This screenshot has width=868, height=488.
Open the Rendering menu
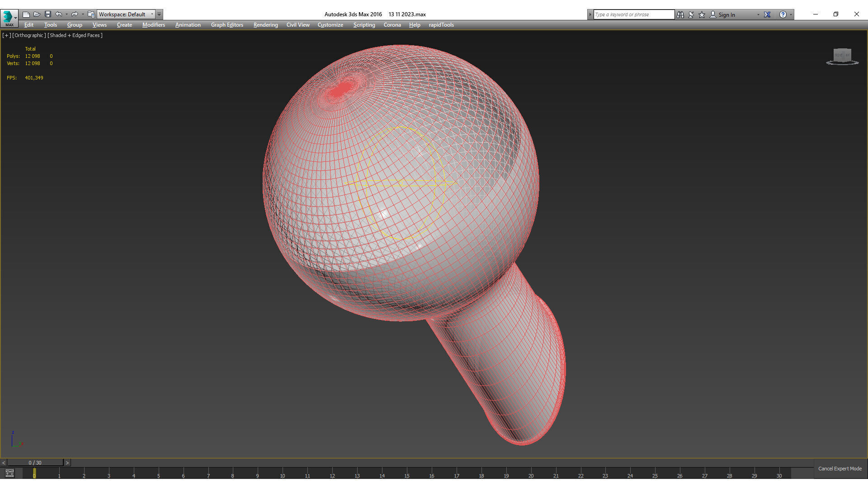point(265,25)
